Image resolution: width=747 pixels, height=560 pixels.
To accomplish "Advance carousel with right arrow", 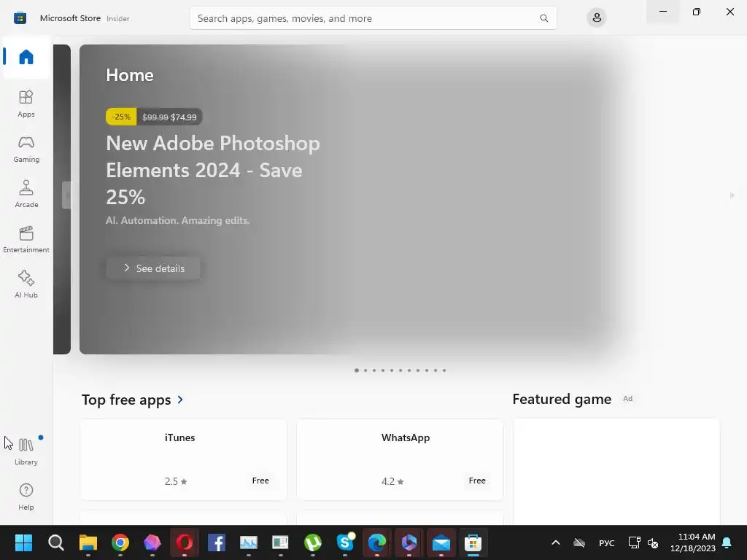I will pos(732,195).
